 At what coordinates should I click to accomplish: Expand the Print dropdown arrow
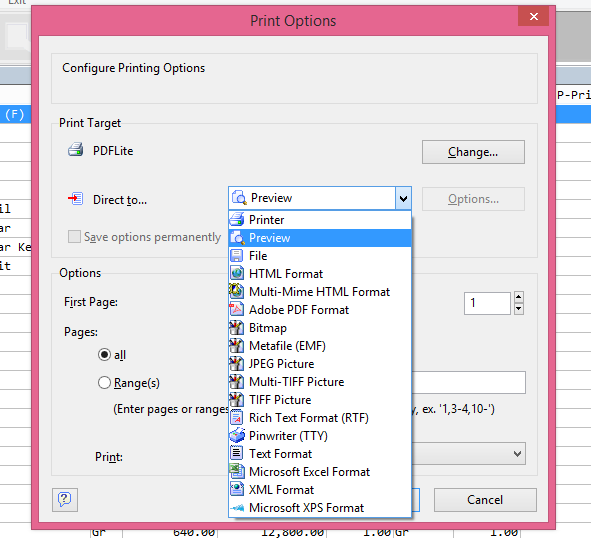pos(518,454)
